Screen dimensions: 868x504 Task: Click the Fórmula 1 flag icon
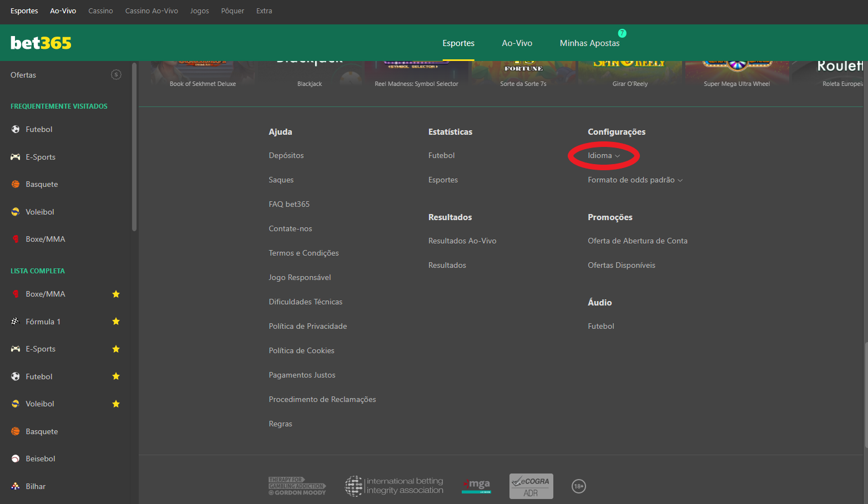click(x=16, y=321)
